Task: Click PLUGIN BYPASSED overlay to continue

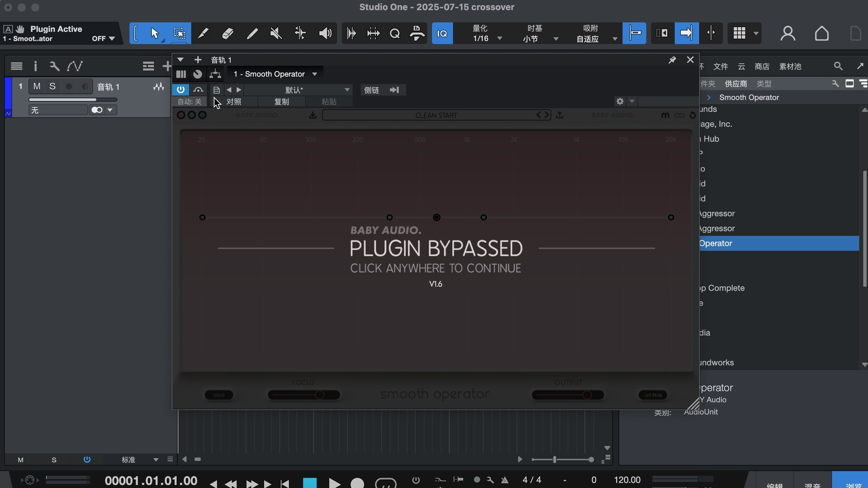Action: [436, 249]
